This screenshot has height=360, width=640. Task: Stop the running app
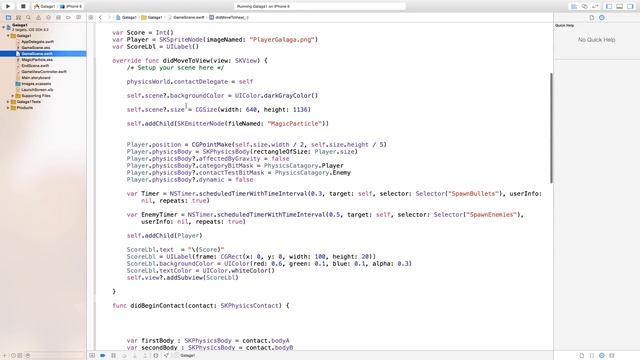(23, 6)
